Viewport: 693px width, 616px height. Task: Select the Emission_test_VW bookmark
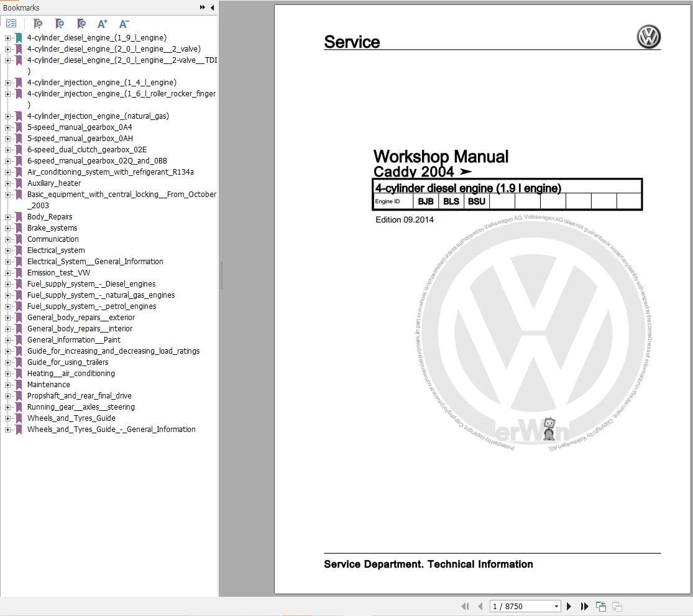click(x=58, y=273)
